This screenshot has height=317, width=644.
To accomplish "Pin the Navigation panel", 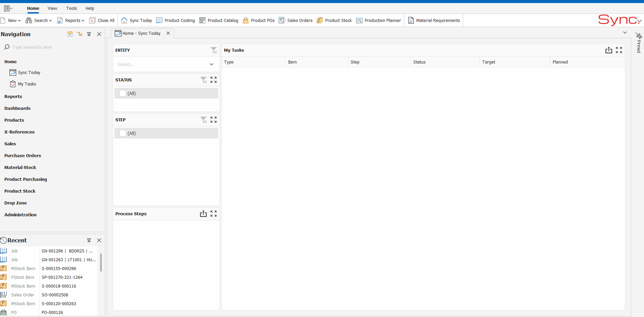I will pyautogui.click(x=89, y=34).
